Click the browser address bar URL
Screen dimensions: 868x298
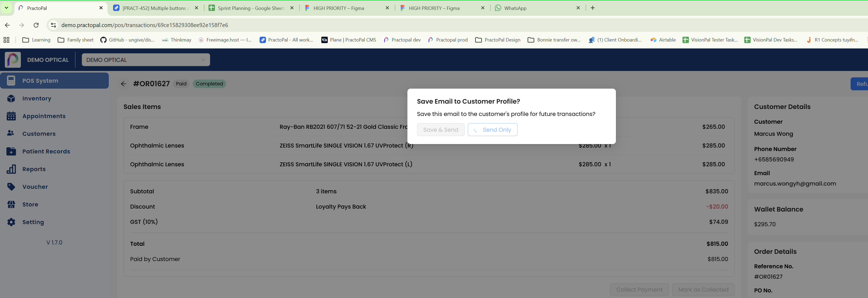tap(145, 25)
